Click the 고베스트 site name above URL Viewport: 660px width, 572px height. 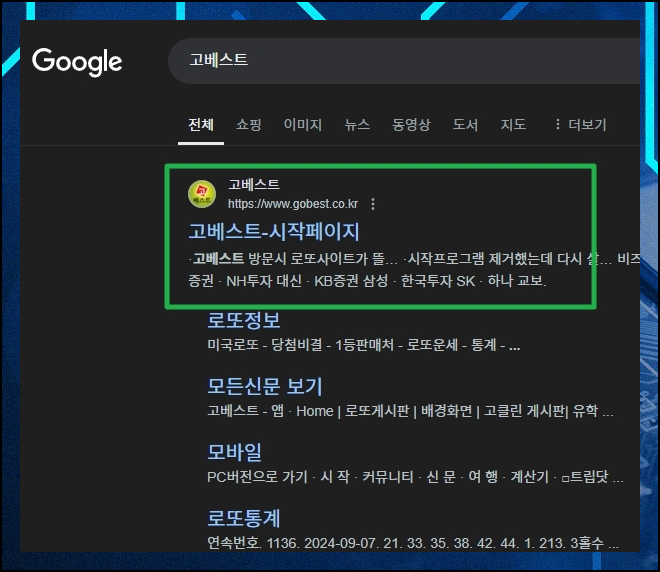[x=254, y=184]
